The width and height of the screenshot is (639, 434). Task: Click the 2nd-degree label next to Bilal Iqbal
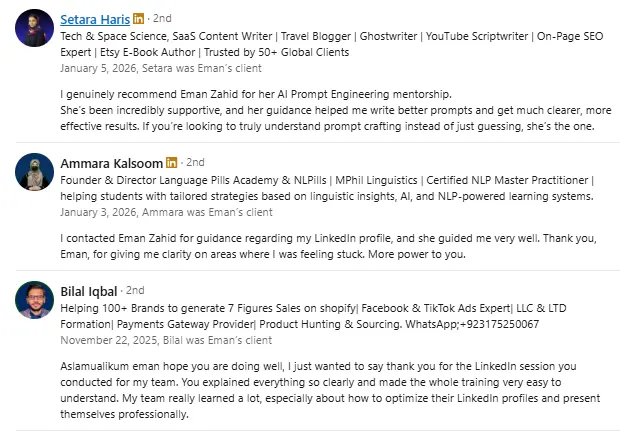[x=136, y=291]
